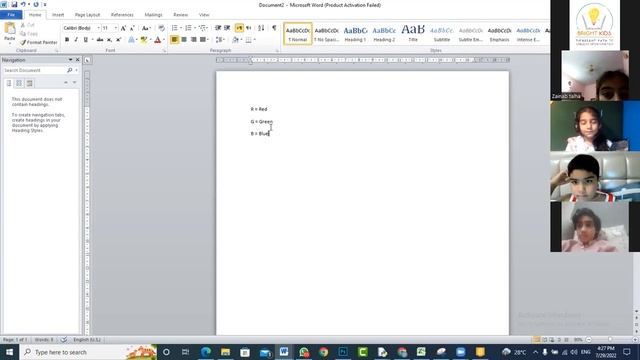Toggle Bold formatting

tap(67, 40)
